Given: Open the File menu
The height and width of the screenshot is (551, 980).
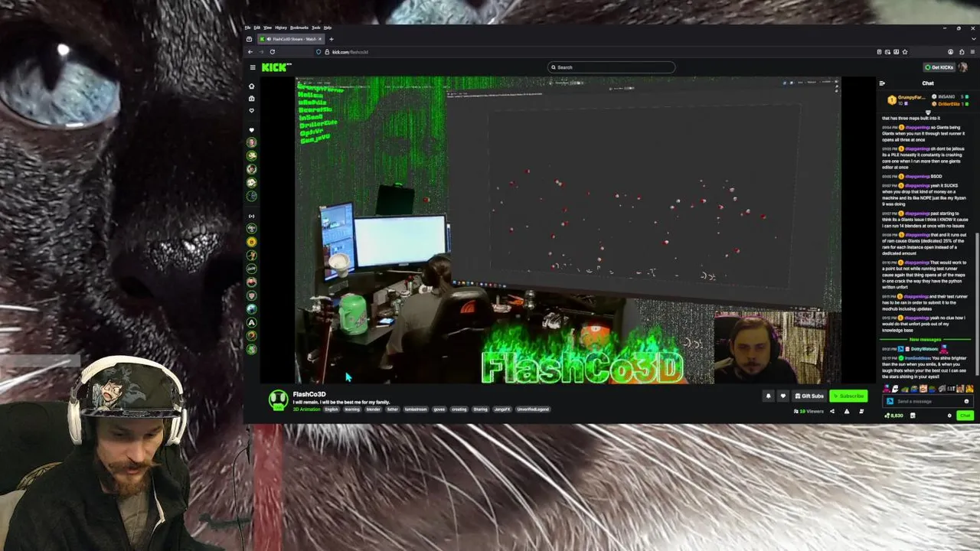Looking at the screenshot, I should (x=247, y=28).
